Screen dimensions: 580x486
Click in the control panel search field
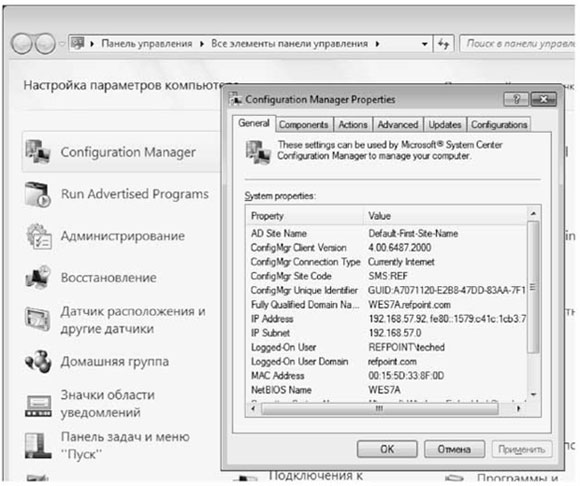pos(518,44)
